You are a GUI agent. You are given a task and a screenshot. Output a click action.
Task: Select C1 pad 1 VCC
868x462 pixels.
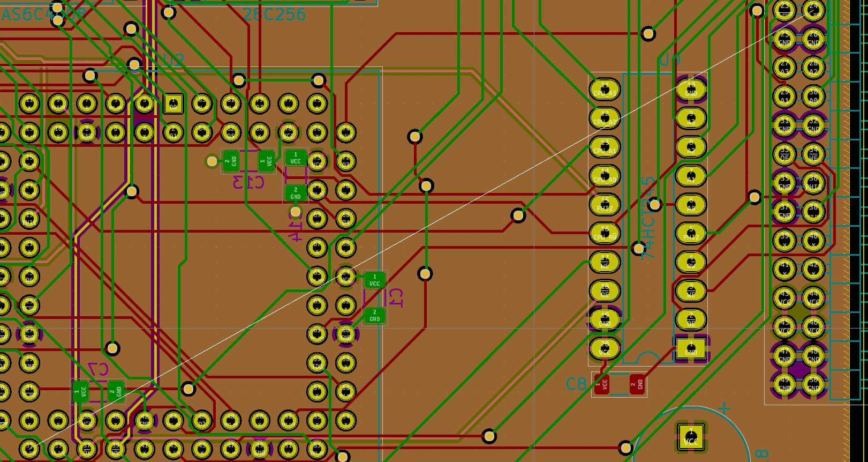(x=374, y=280)
